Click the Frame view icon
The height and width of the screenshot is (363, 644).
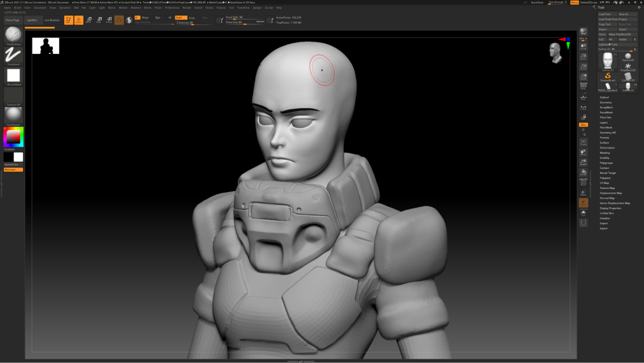583,142
